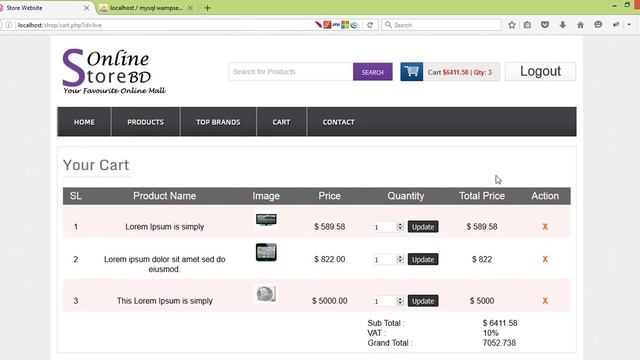
Task: Click the Grand Total value 7052.738
Action: coord(499,343)
